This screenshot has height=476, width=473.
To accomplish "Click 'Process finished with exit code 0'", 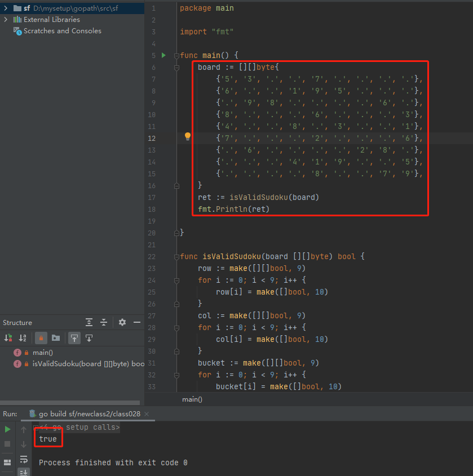I will [x=113, y=462].
